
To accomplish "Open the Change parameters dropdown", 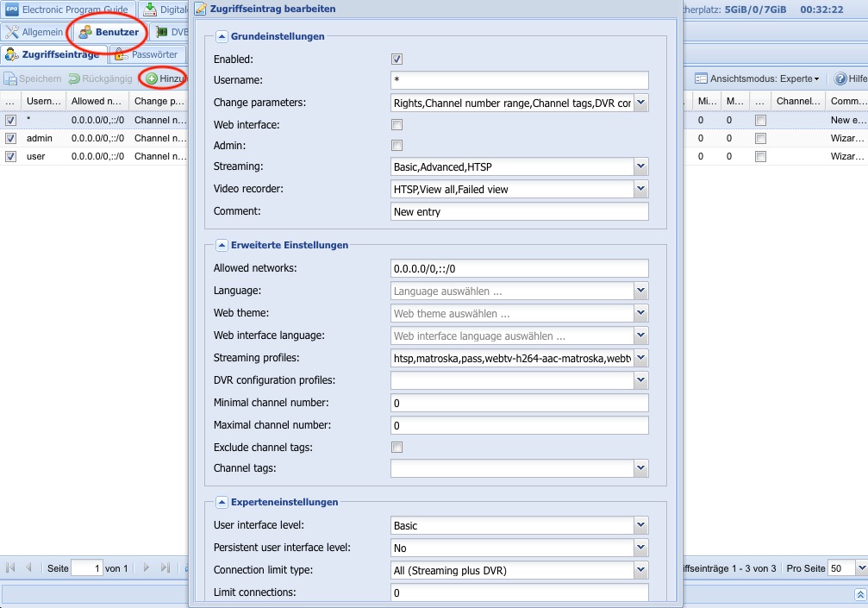I will [641, 103].
